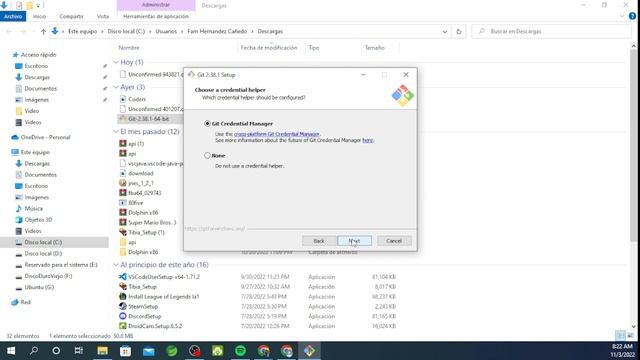Image resolution: width=640 pixels, height=360 pixels.
Task: Collapse the El mes pasado (12) group
Action: [x=116, y=131]
